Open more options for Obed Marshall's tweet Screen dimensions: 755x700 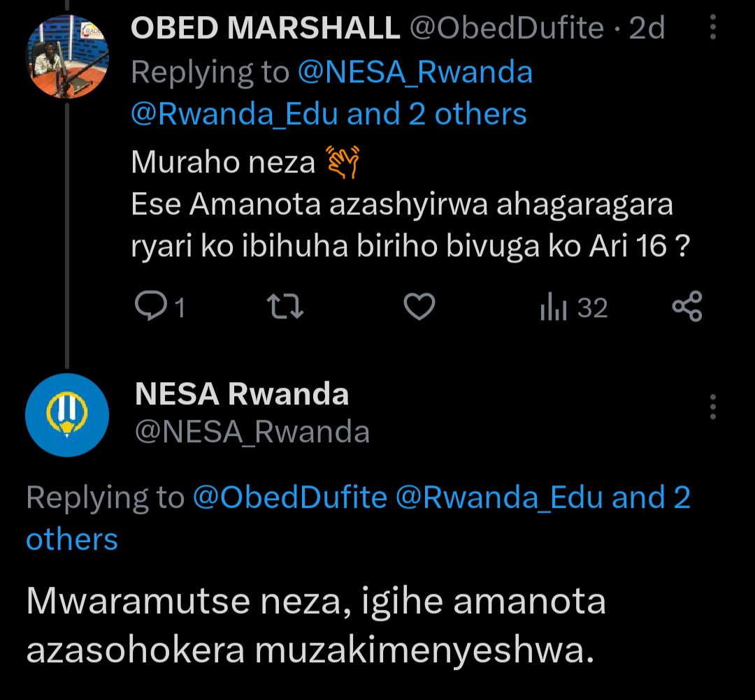tap(712, 29)
